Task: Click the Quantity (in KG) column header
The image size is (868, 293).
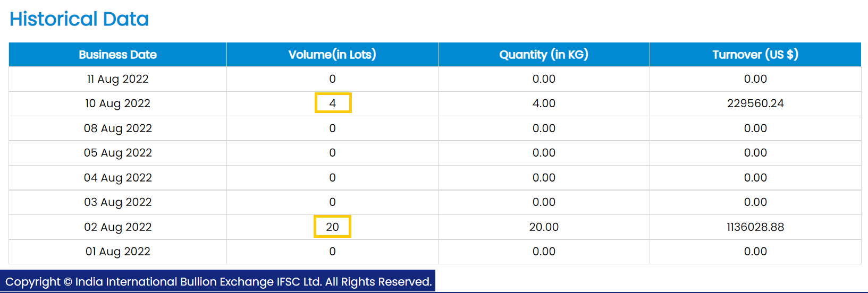Action: pyautogui.click(x=544, y=55)
